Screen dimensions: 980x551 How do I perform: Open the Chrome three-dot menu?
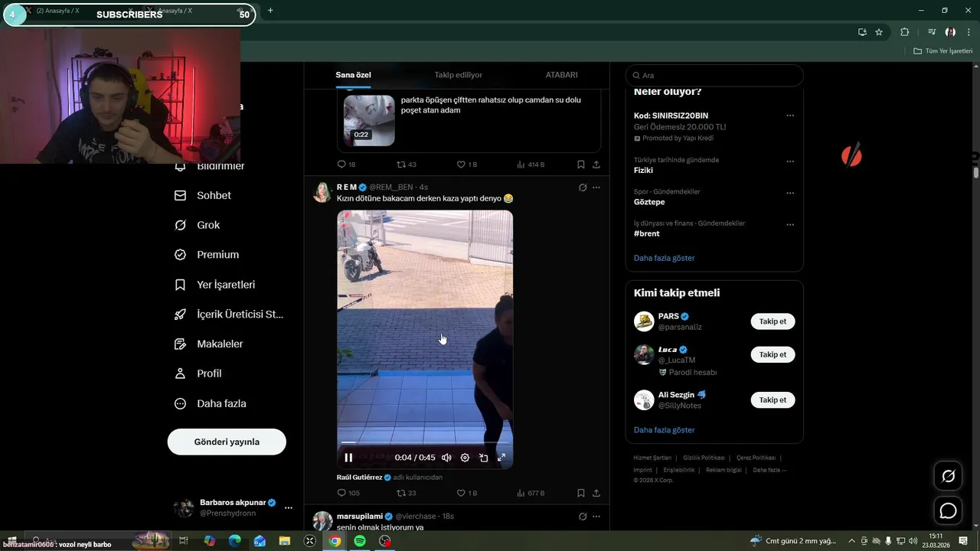pos(969,32)
